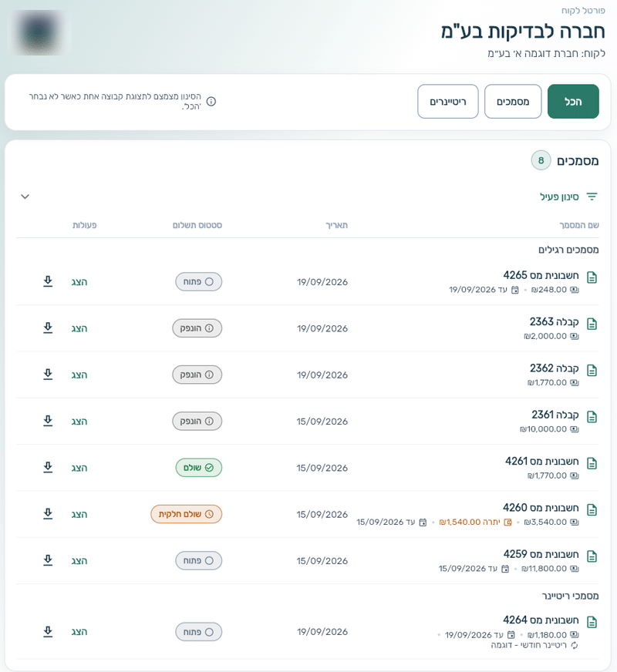Download receipt 2363 using its download icon

tap(48, 328)
